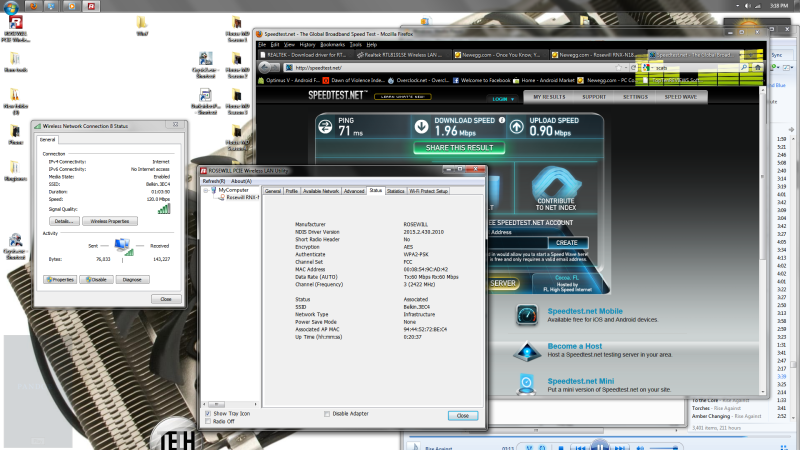Viewport: 800px width, 450px height.
Task: Open SETTINGS on Speedtest page
Action: coord(635,97)
